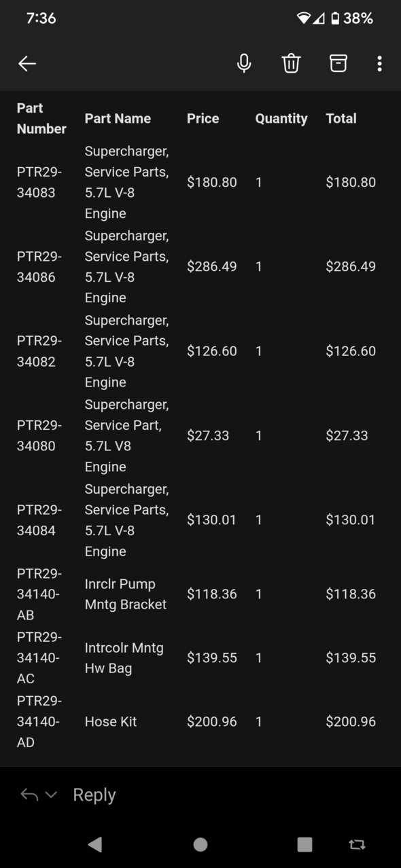Tap Android back navigation button
The width and height of the screenshot is (401, 868).
pyautogui.click(x=95, y=844)
